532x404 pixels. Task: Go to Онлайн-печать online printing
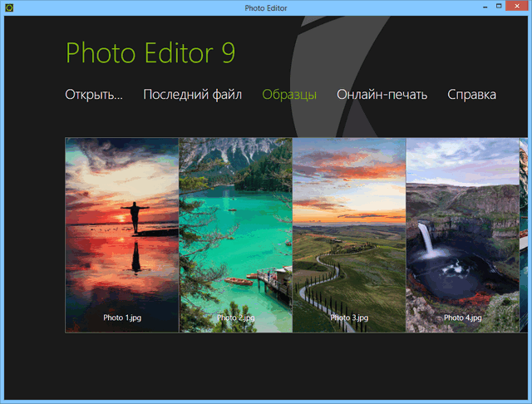pos(382,95)
